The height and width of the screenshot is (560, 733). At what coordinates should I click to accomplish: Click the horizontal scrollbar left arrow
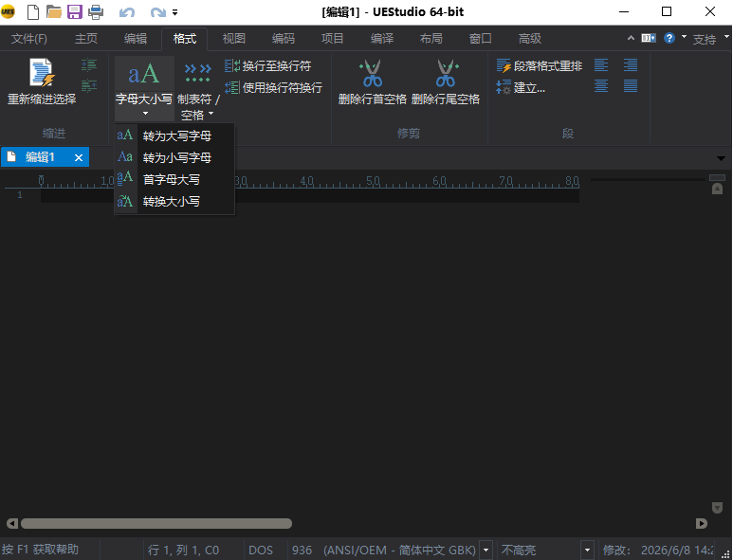12,524
